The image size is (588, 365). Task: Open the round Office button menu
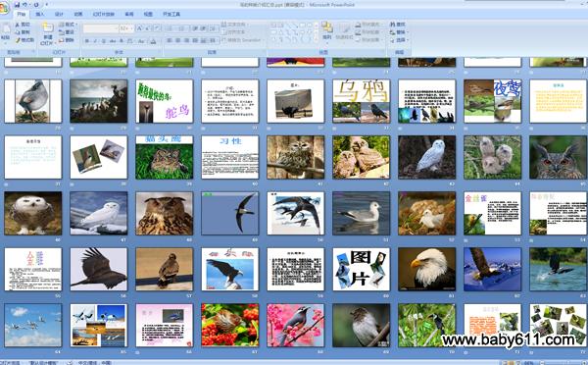(3, 7)
